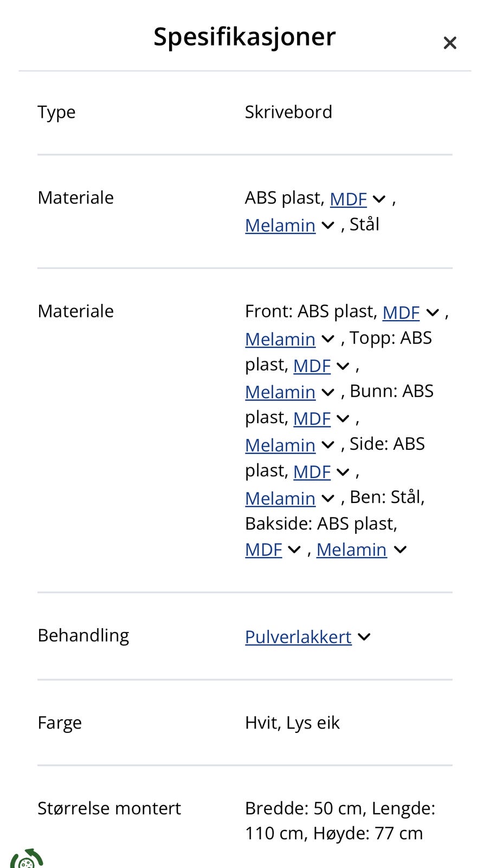Expand chevron beside MDF in Bunn materials

coord(343,418)
